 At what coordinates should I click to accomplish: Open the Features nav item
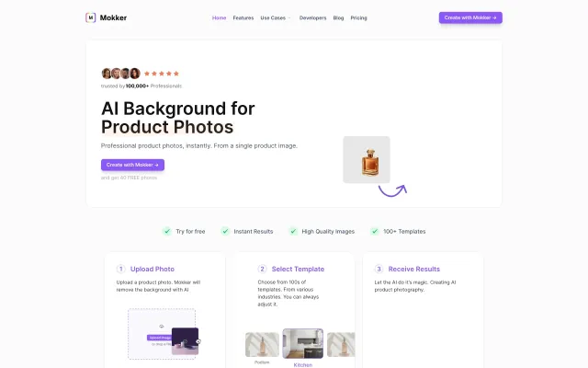pyautogui.click(x=243, y=17)
